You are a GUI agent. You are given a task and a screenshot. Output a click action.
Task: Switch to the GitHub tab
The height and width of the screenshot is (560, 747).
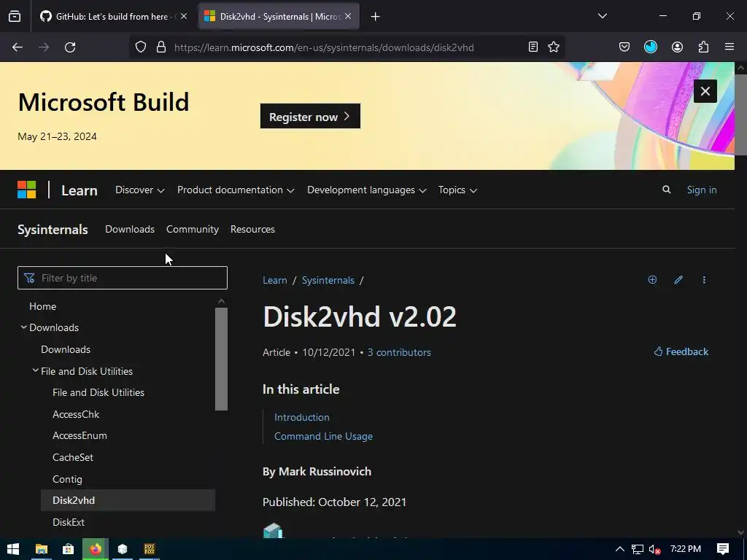(x=112, y=16)
